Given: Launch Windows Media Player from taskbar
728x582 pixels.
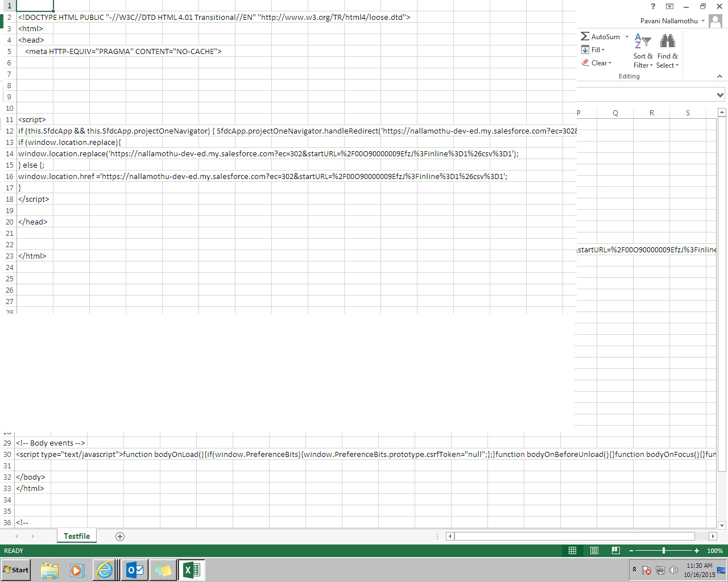Looking at the screenshot, I should pos(77,570).
